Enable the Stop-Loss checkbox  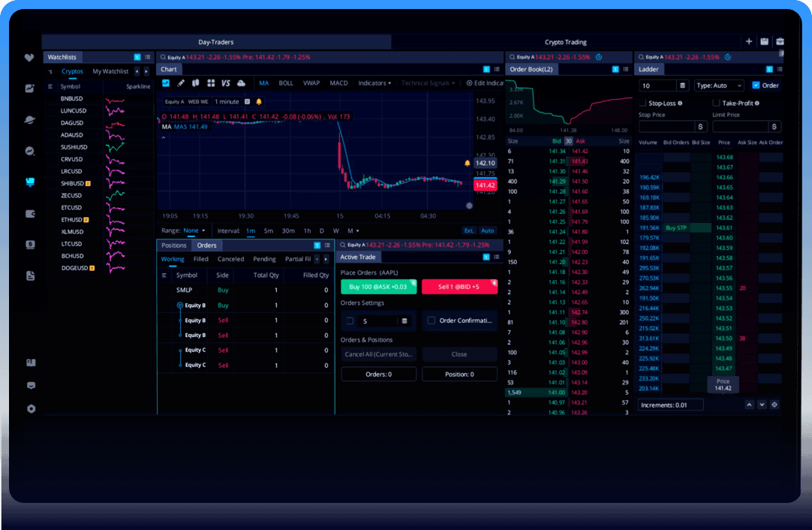point(642,103)
